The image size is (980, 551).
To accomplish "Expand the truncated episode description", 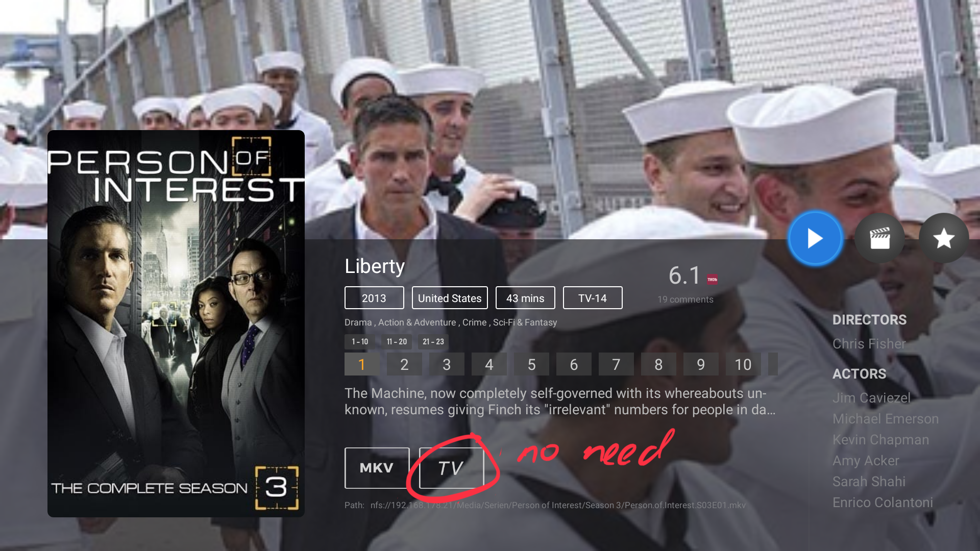I will 560,402.
